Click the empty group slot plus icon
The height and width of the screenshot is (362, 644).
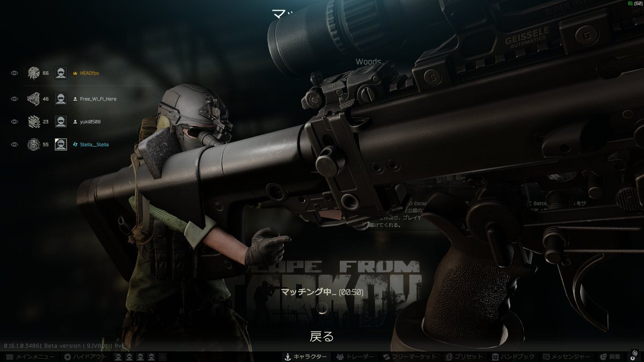click(163, 357)
